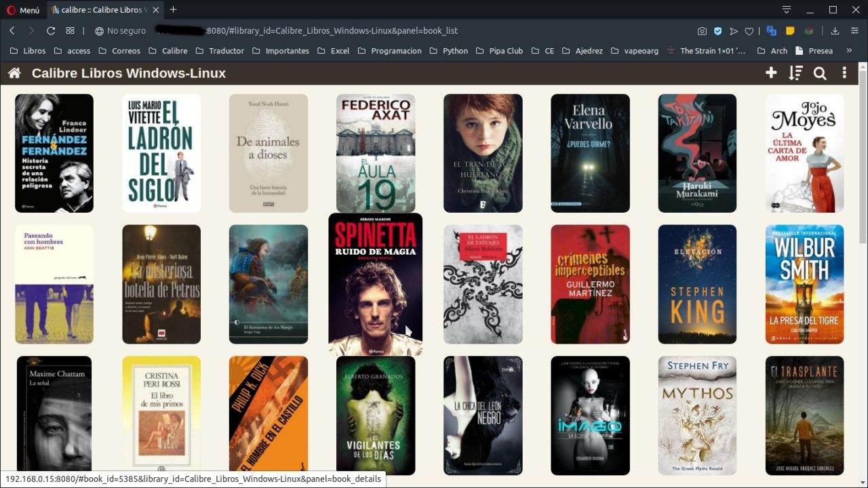Open The Strain 1×01 bookmark
This screenshot has height=488, width=868.
[x=706, y=51]
